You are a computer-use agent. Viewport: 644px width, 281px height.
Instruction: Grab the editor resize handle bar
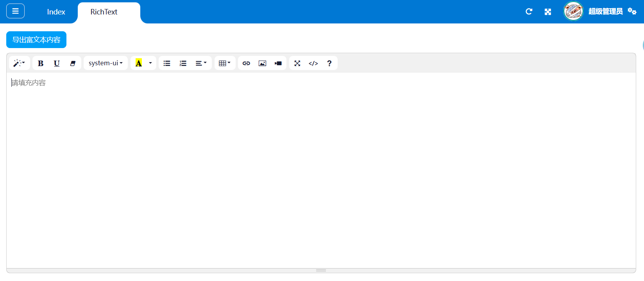point(321,270)
